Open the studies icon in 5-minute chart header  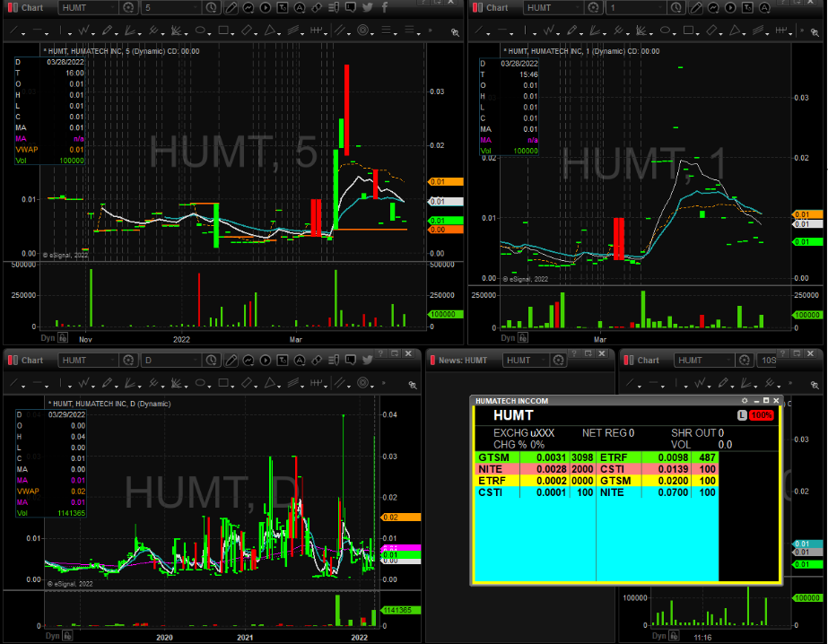(248, 7)
